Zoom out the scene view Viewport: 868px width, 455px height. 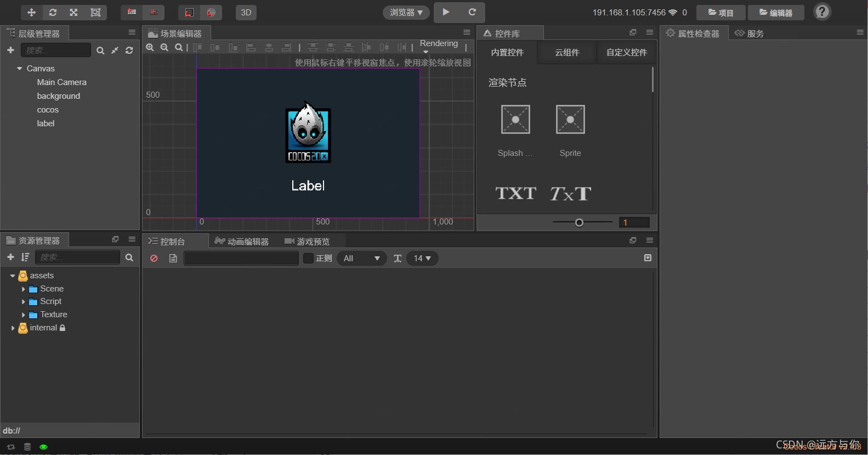pyautogui.click(x=164, y=48)
